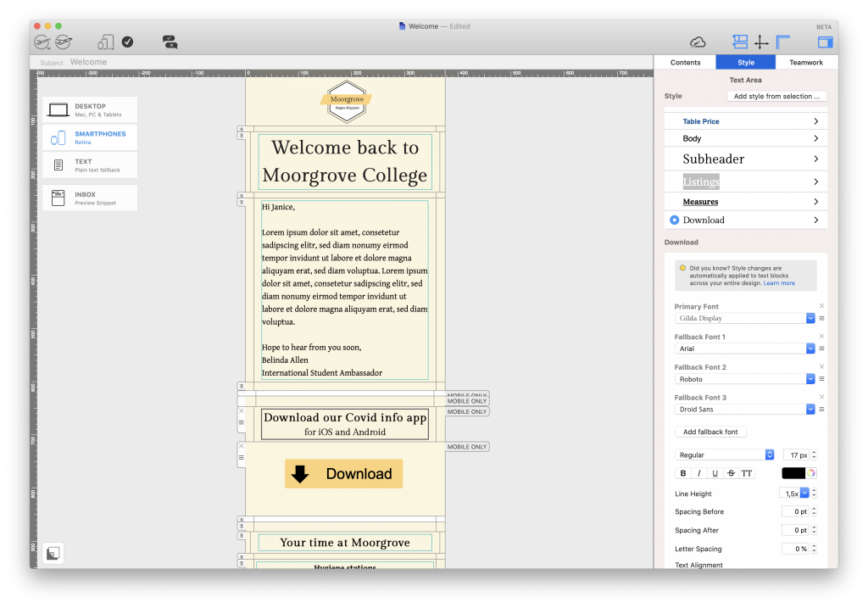Toggle bold formatting
This screenshot has height=608, width=868.
[683, 473]
